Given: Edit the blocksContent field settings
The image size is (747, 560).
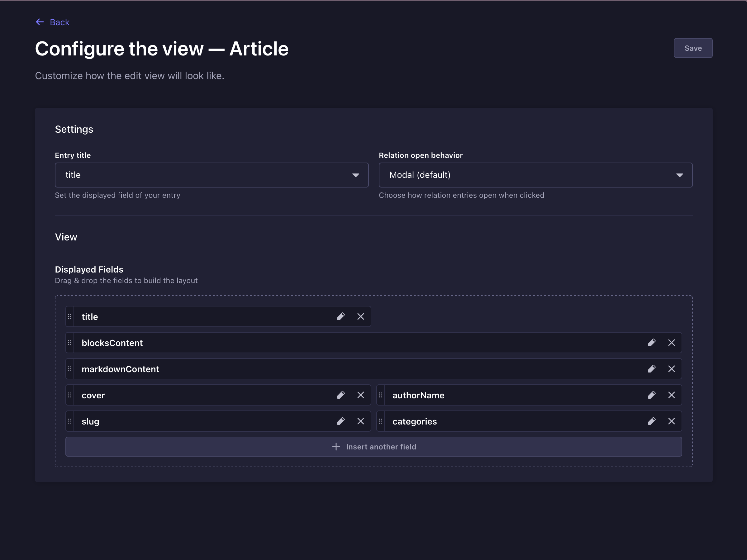Looking at the screenshot, I should pos(652,343).
